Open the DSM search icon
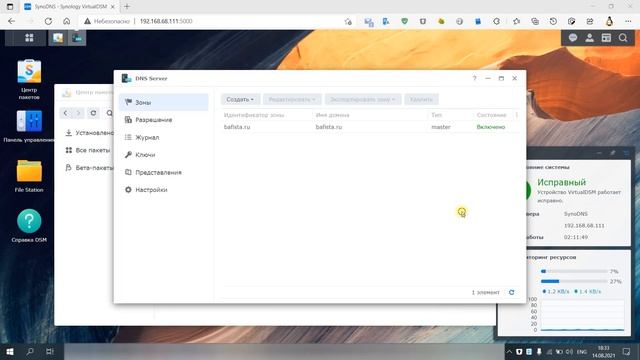This screenshot has width=640, height=360. [x=623, y=38]
